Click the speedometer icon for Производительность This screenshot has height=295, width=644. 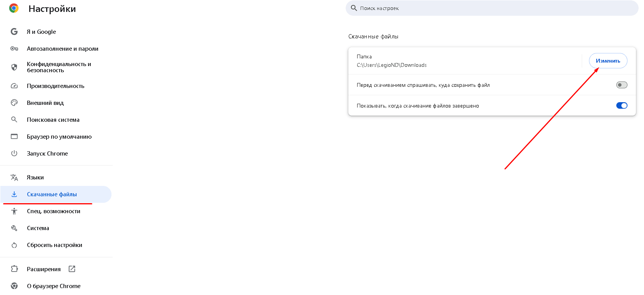[x=14, y=86]
